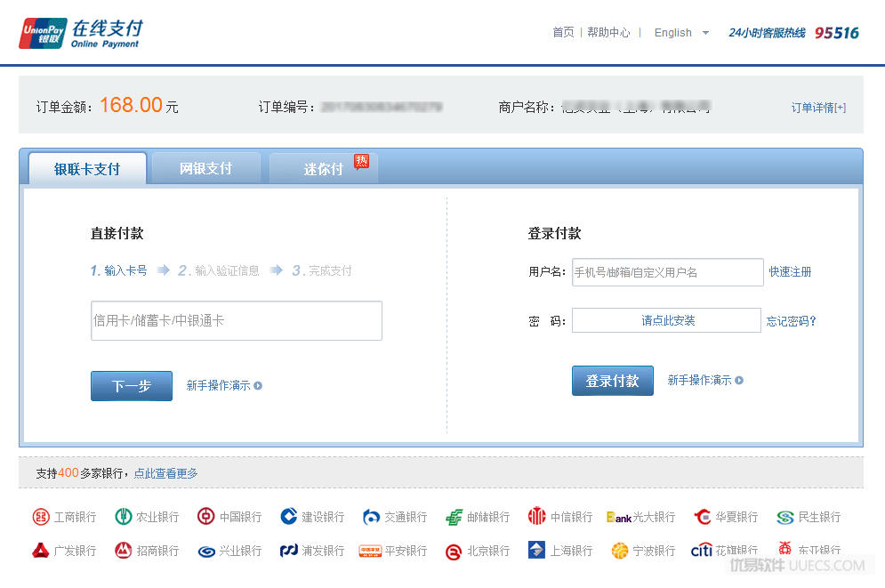The image size is (885, 588).
Task: Expand order details via 订单详情[+]
Action: tap(818, 108)
